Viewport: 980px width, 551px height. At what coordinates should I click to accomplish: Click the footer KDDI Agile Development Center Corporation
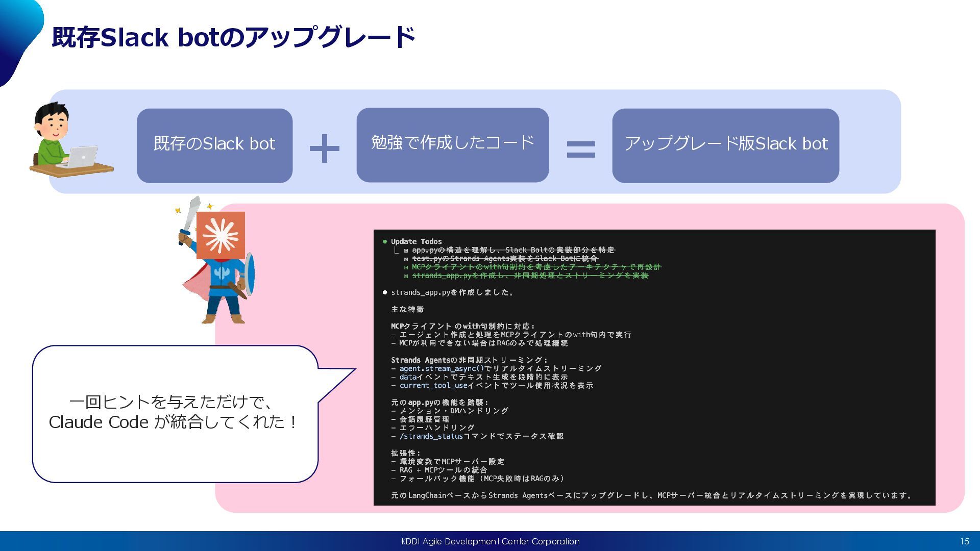pos(490,541)
